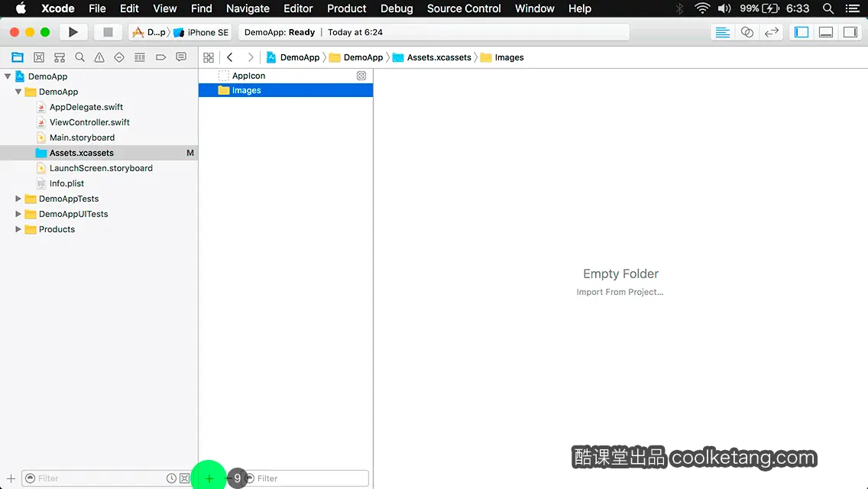Open the Project navigator icon

pyautogui.click(x=18, y=57)
